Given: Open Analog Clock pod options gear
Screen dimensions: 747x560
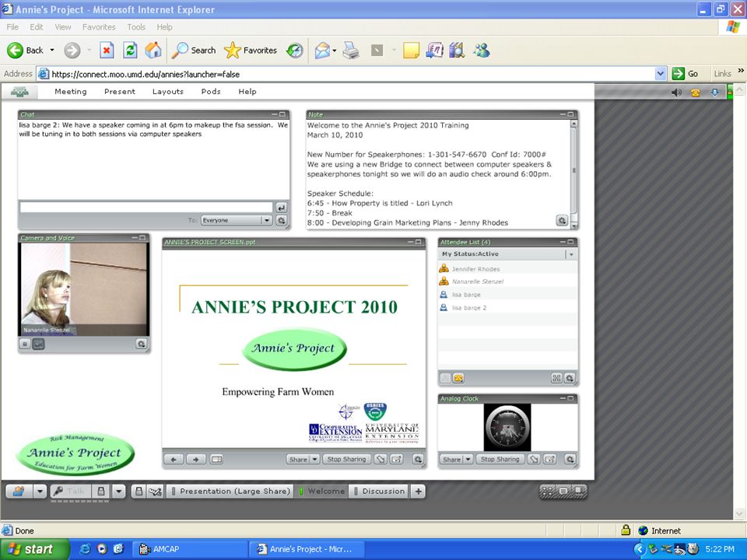Looking at the screenshot, I should (x=570, y=460).
